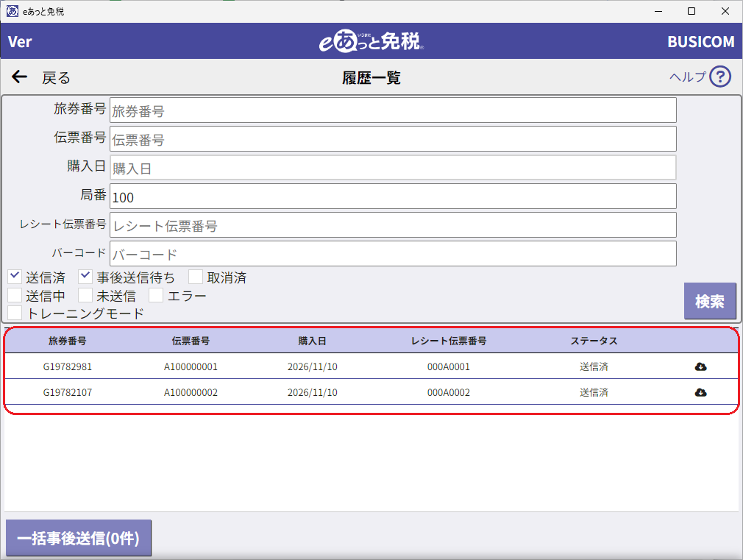The image size is (743, 560).
Task: Check the エラー checkbox
Action: tap(156, 295)
